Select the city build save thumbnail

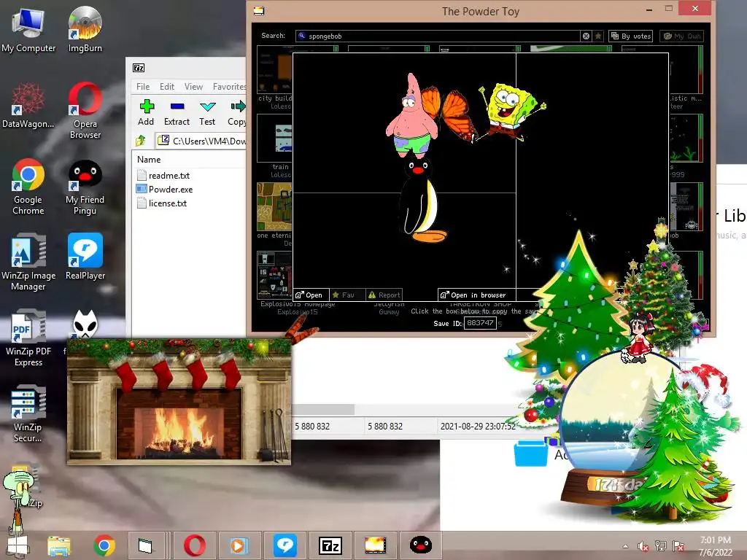tap(274, 70)
